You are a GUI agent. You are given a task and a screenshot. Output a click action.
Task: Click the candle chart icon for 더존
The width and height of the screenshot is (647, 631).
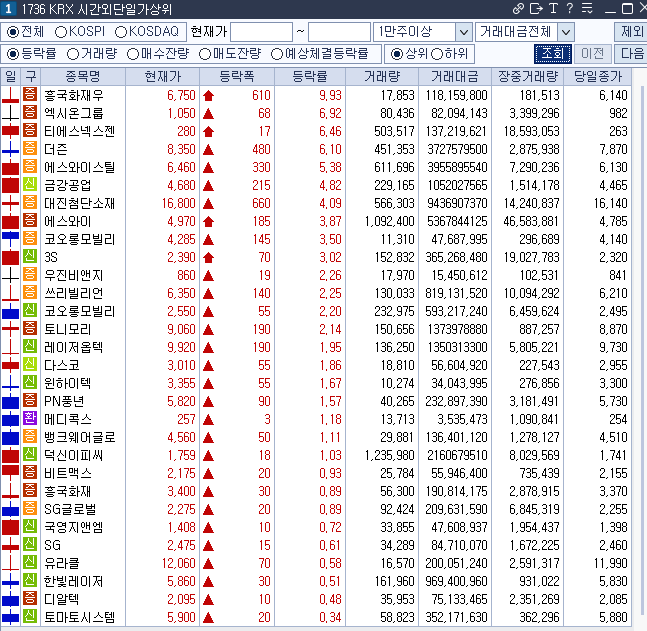[x=11, y=149]
